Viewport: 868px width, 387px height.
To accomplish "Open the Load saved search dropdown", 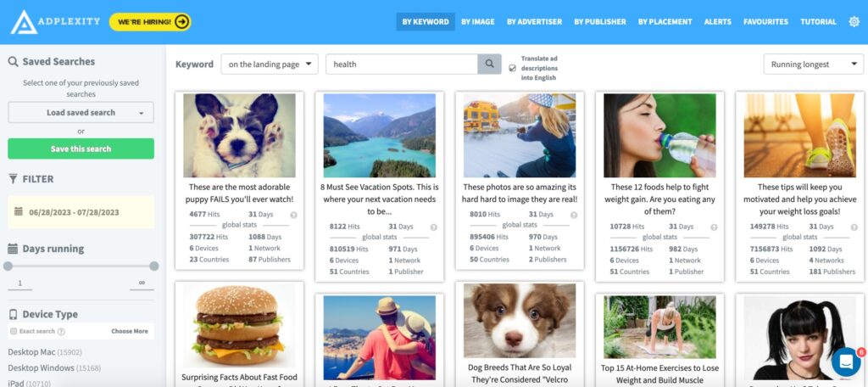I will [x=81, y=113].
